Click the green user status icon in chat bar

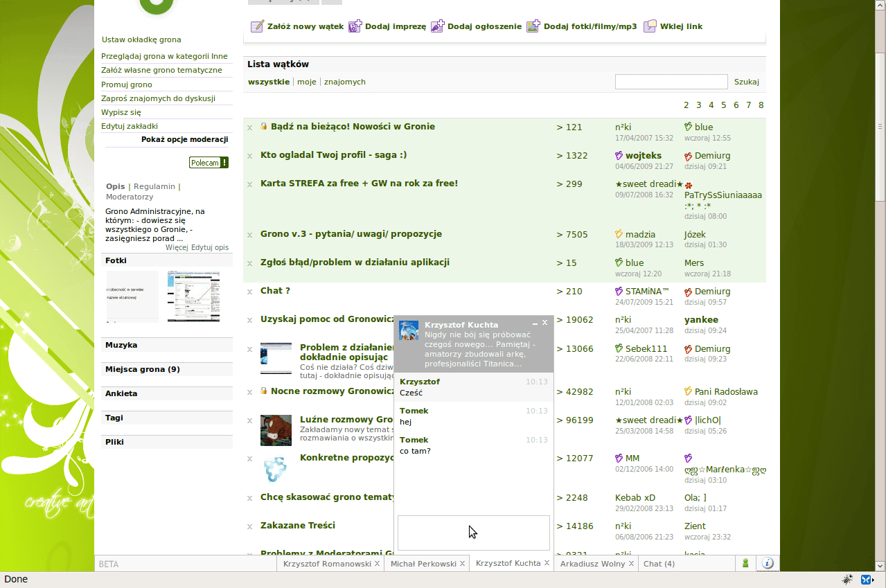tap(745, 564)
